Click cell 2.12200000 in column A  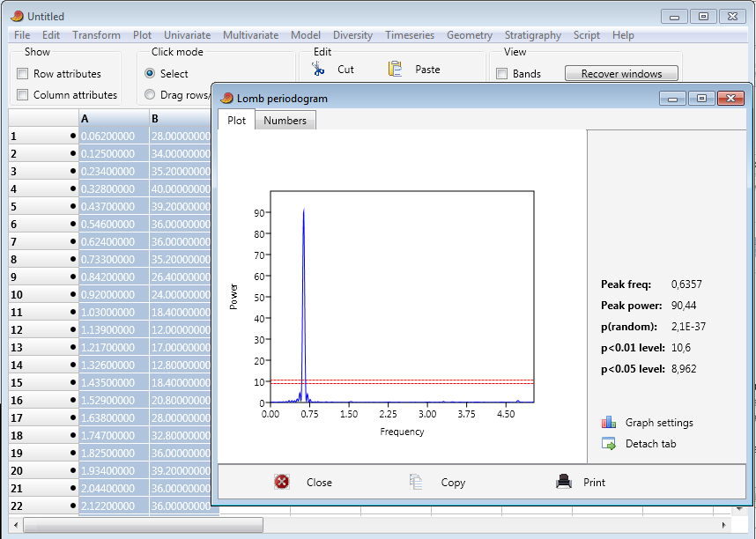pyautogui.click(x=115, y=506)
